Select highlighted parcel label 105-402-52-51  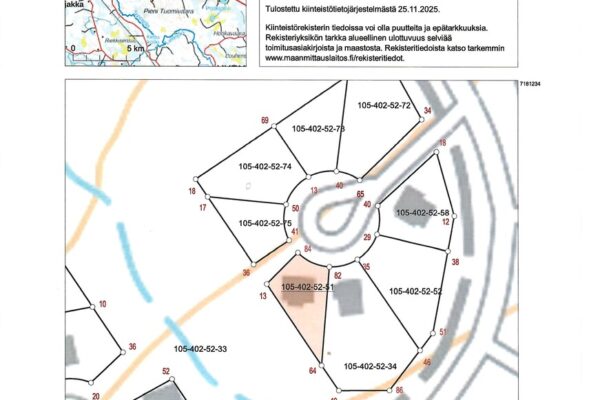(308, 287)
